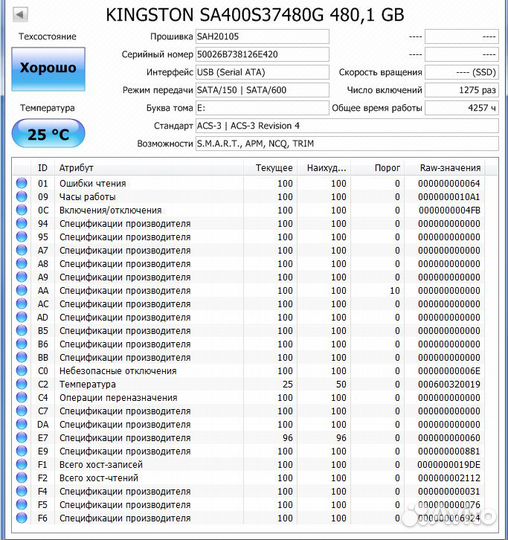Image resolution: width=508 pixels, height=540 pixels.
Task: Click the status orb for row C0
Action: [x=22, y=371]
